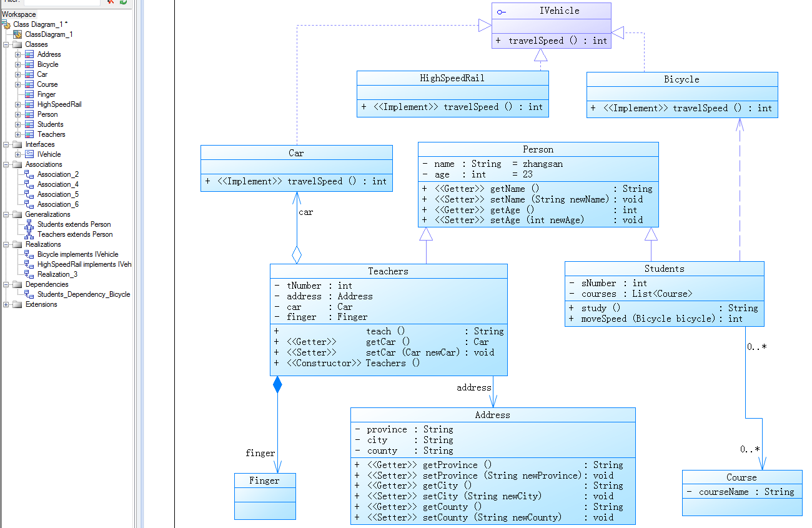Image resolution: width=812 pixels, height=528 pixels.
Task: Click the Classes folder icon
Action: pos(17,44)
